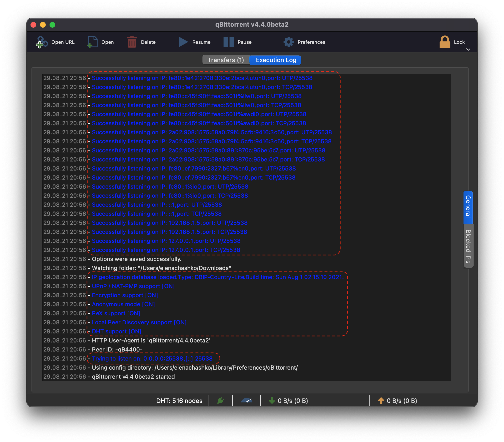Image resolution: width=504 pixels, height=442 pixels.
Task: Click the 'Watching folder' Downloads log line
Action: 161,268
